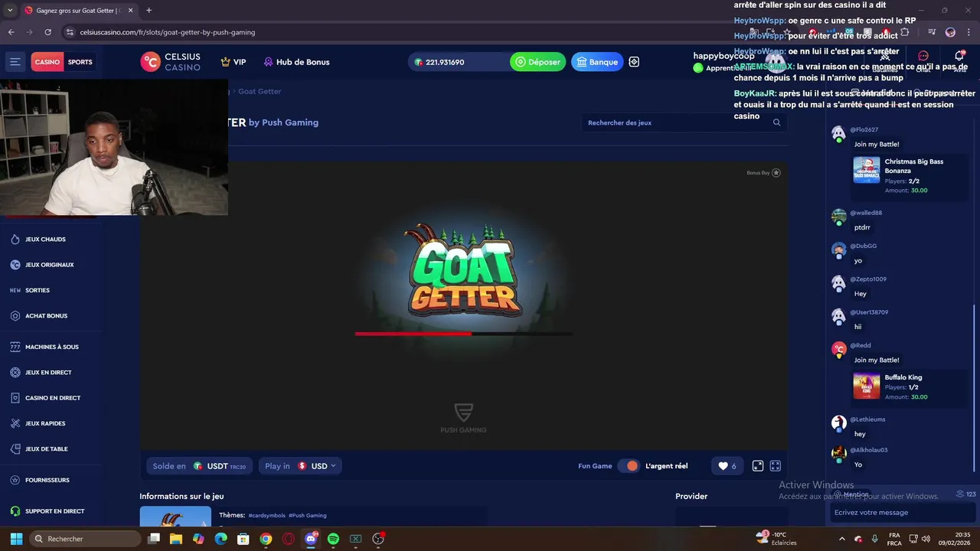Open the Solde en USDT selector

tap(199, 466)
